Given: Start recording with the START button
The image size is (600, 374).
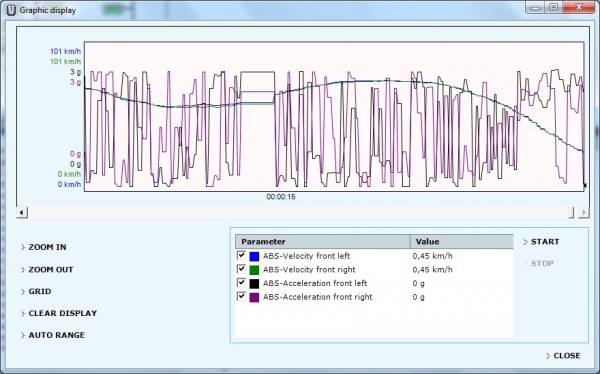Looking at the screenshot, I should coord(541,242).
